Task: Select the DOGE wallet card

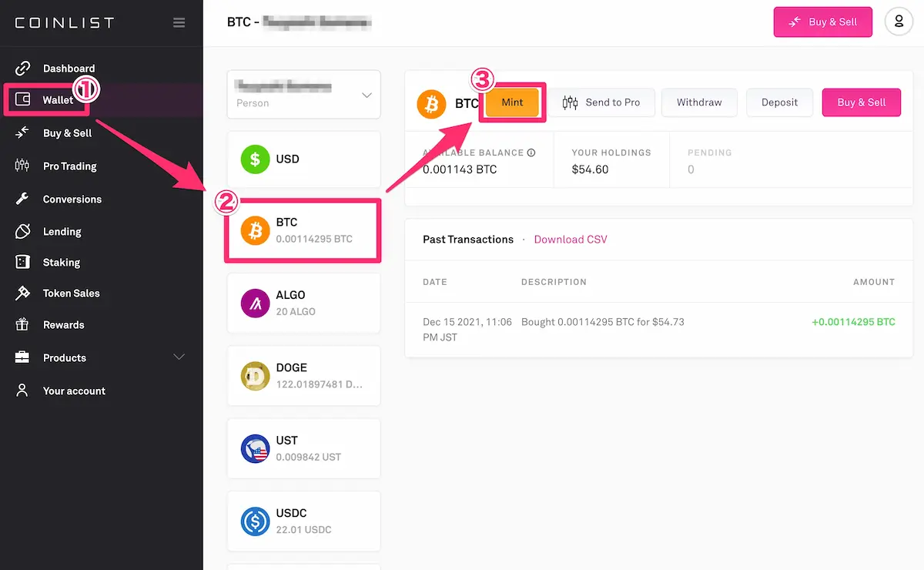Action: click(x=304, y=376)
